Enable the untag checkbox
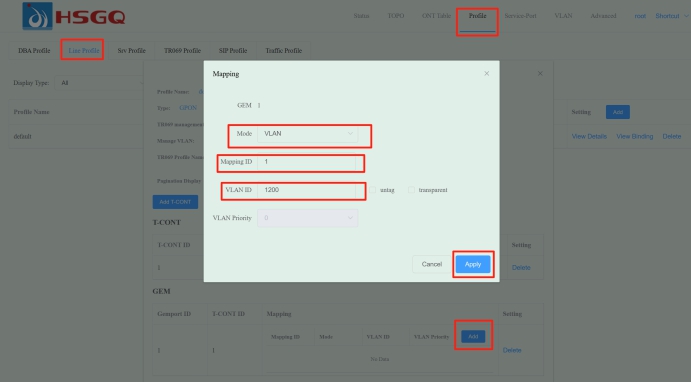The width and height of the screenshot is (691, 383). coord(373,190)
